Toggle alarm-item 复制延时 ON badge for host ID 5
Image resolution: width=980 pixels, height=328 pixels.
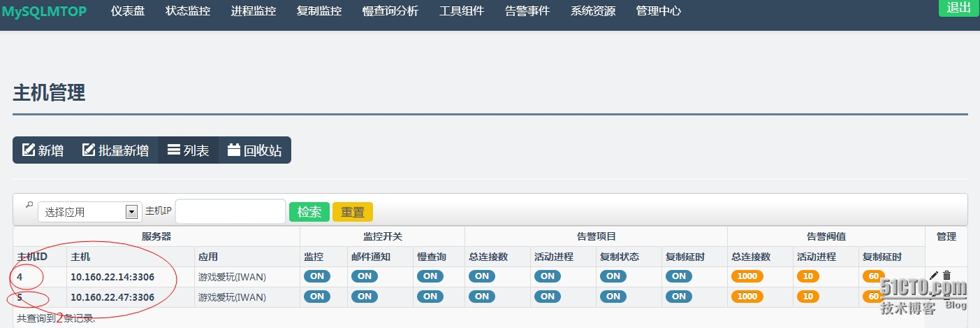[679, 297]
